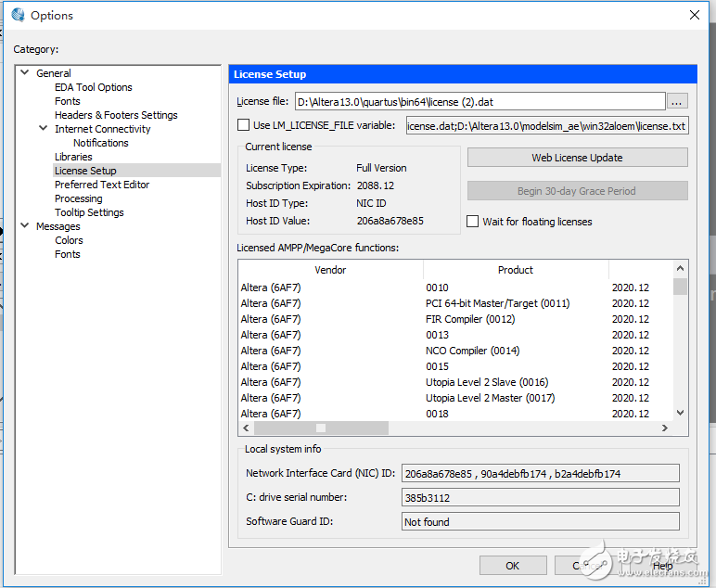Enable Use LM_LICENSE_FILE variable checkbox
Image resolution: width=716 pixels, height=588 pixels.
point(243,125)
